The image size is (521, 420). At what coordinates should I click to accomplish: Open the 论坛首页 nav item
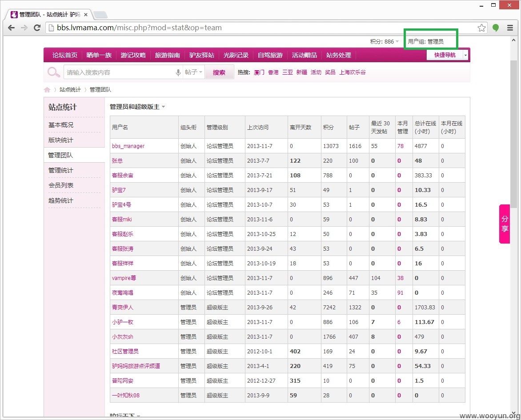tap(65, 55)
